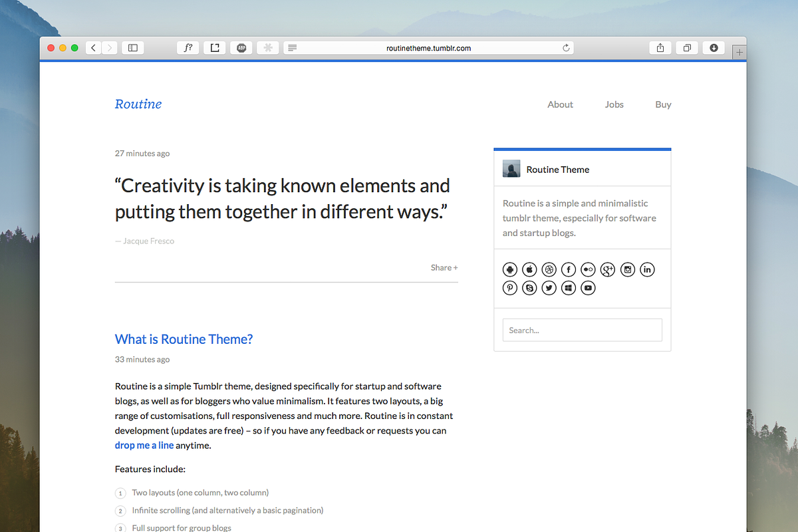
Task: Click list item Infinite scrolling (and alternatively a basic pagination)
Action: (227, 511)
